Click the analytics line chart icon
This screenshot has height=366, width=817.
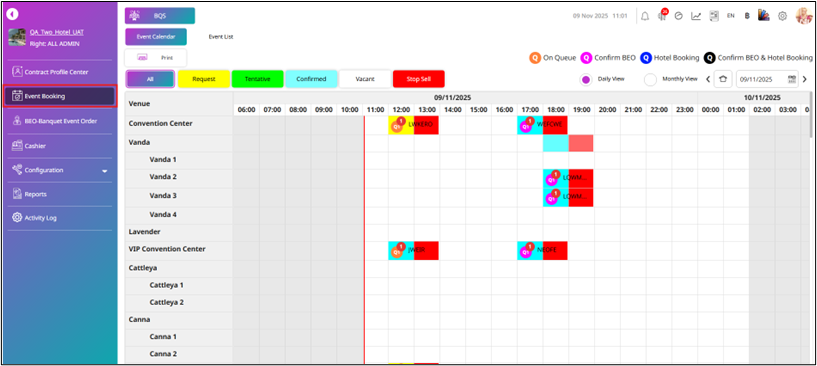(696, 16)
